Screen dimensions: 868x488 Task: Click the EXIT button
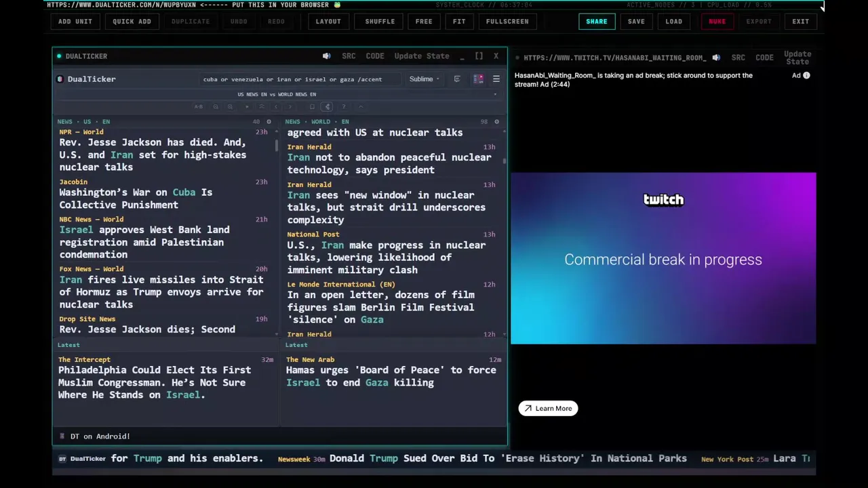[801, 21]
